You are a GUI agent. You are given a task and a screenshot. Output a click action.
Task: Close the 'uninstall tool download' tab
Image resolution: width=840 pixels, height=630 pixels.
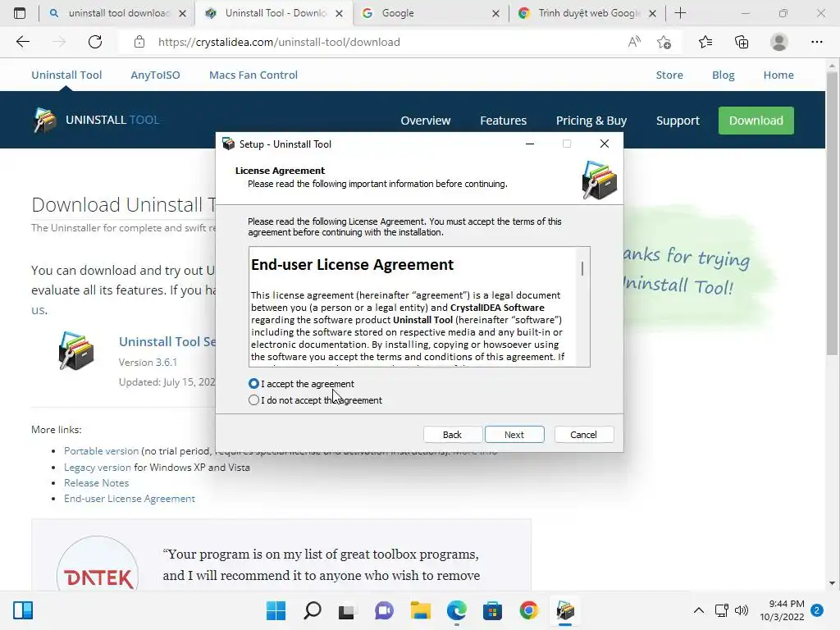(x=183, y=14)
